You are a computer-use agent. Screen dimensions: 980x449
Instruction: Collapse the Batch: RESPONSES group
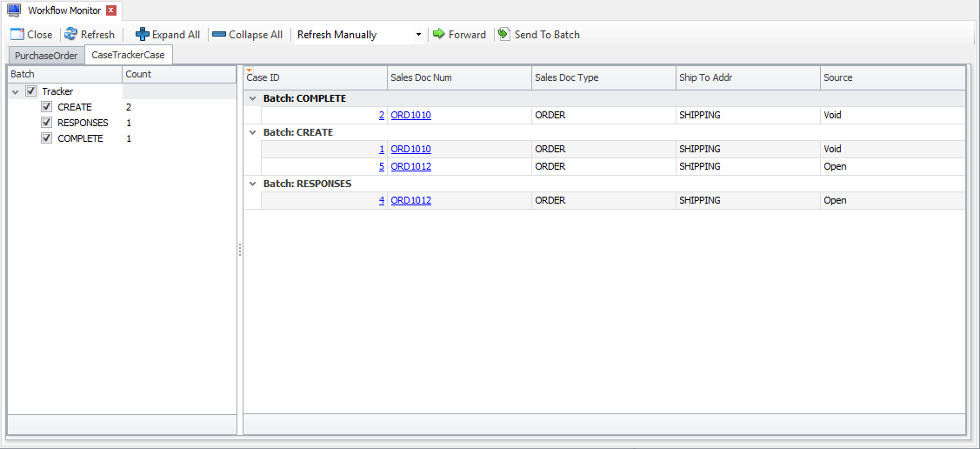[252, 184]
